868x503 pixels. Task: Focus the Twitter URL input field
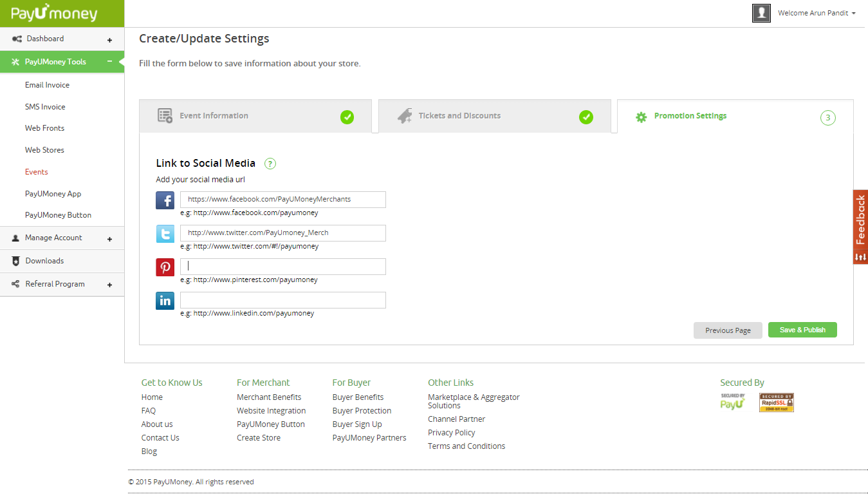283,233
